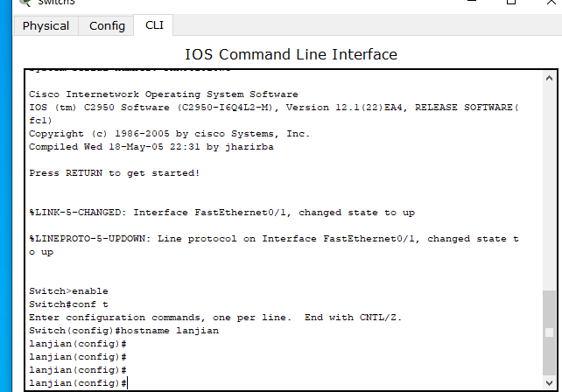Focus the last lanjian(config)# prompt line
The height and width of the screenshot is (392, 562).
point(78,383)
